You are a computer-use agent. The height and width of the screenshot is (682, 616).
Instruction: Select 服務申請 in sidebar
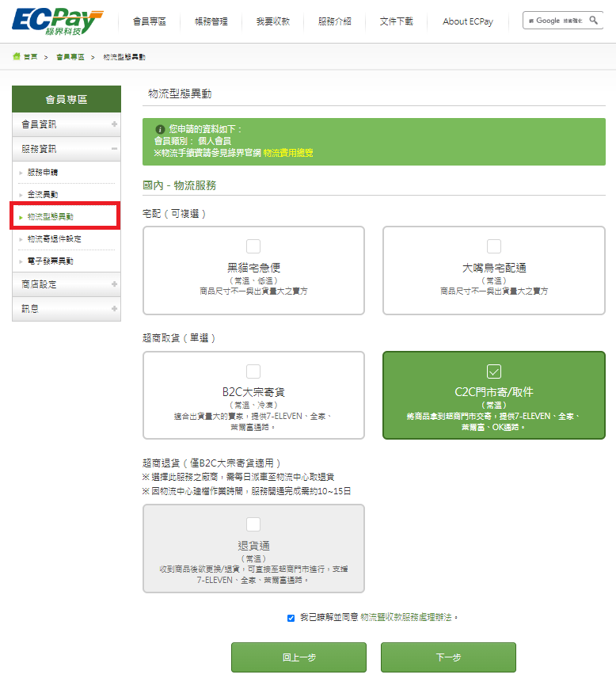point(43,172)
